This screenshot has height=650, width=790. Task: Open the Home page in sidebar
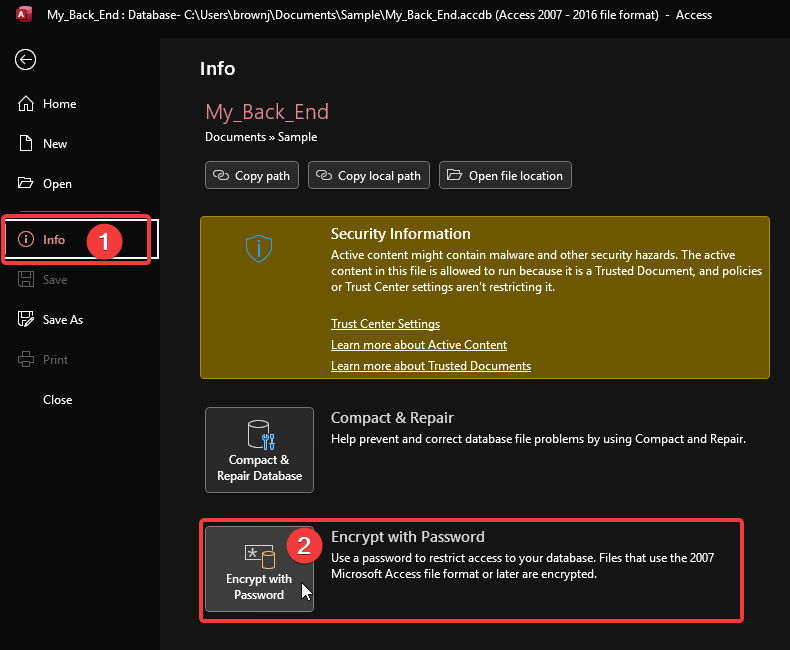click(x=59, y=104)
